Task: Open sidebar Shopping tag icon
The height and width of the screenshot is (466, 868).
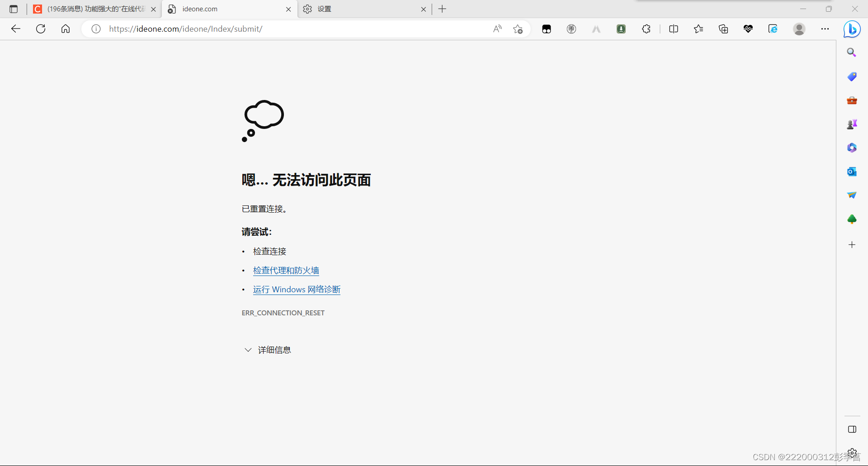Action: pos(852,76)
